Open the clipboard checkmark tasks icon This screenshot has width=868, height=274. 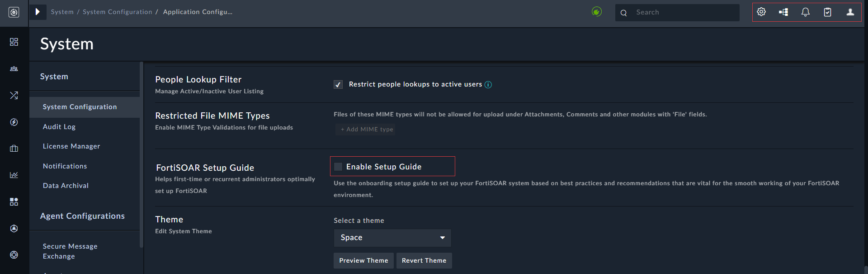pos(827,12)
